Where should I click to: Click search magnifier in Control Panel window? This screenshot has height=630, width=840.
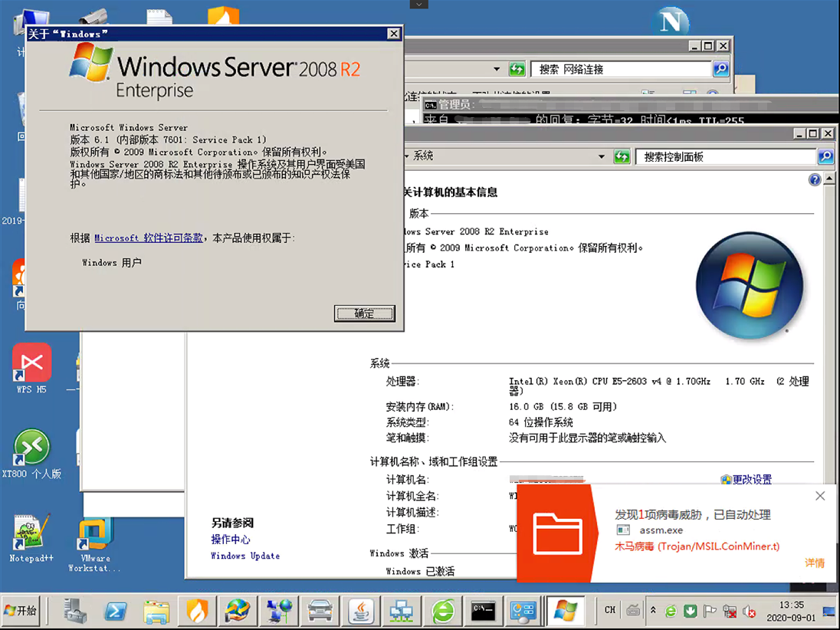(825, 157)
